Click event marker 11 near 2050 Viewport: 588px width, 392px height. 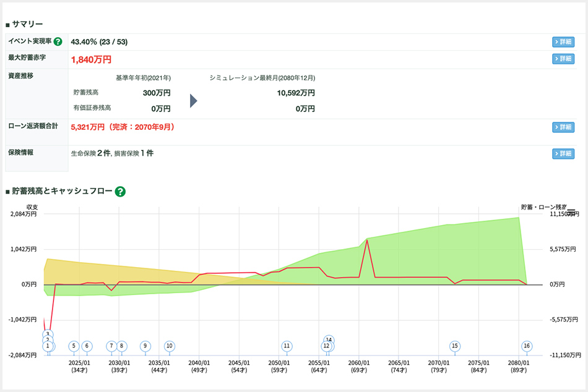click(287, 346)
